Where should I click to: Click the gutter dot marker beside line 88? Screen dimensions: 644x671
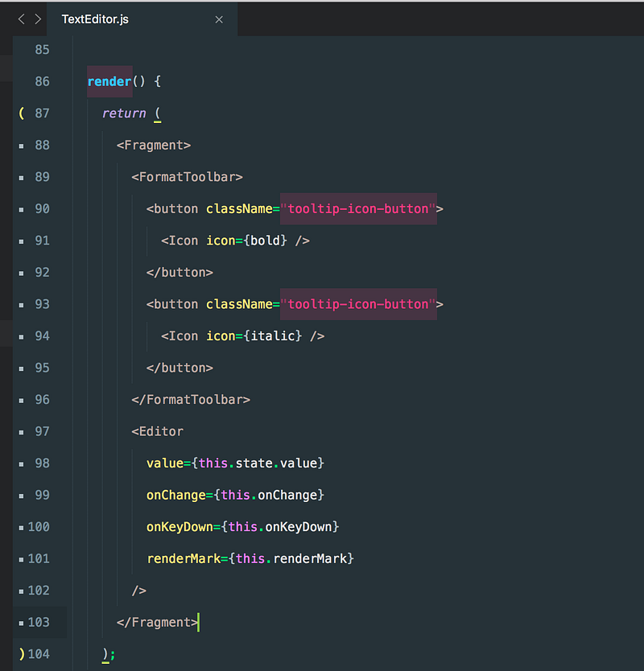click(21, 146)
